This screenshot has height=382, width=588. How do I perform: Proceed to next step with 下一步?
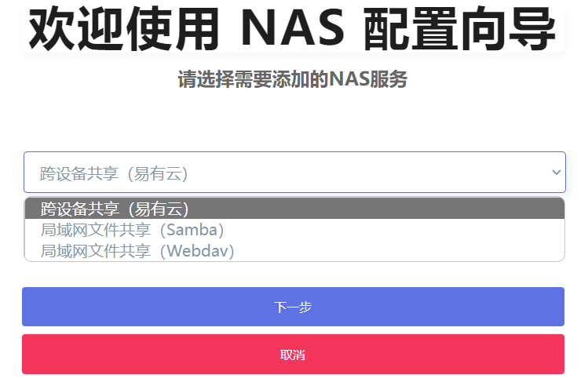coord(293,307)
